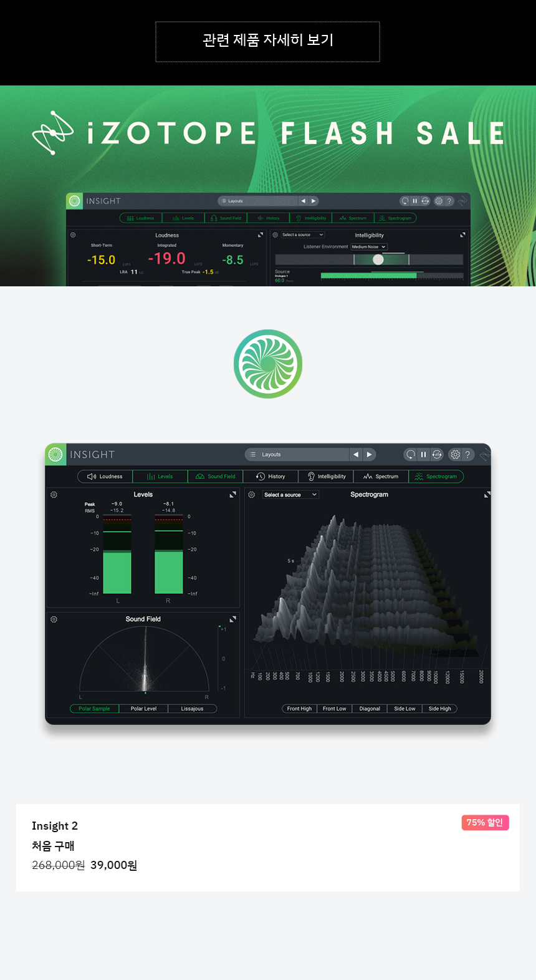
Task: Click next layout arrow in banner Insight window
Action: (x=313, y=201)
